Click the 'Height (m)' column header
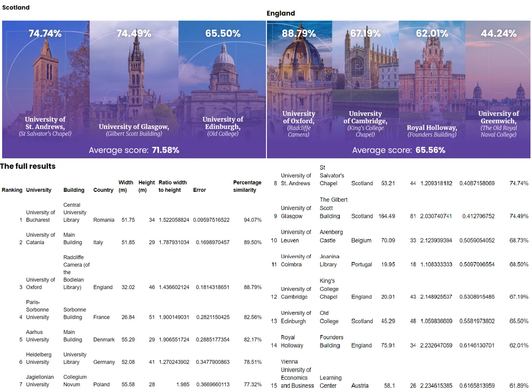 point(146,186)
